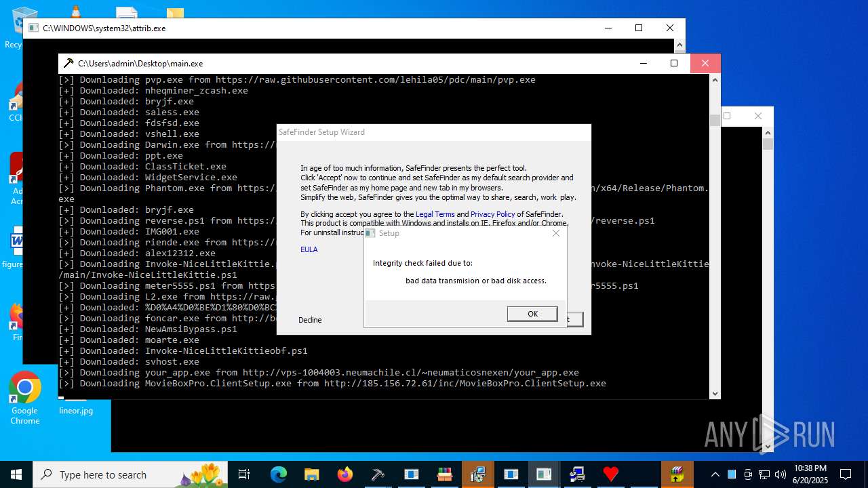Maximize the rightmost background console window
Image resolution: width=868 pixels, height=488 pixels.
point(727,116)
